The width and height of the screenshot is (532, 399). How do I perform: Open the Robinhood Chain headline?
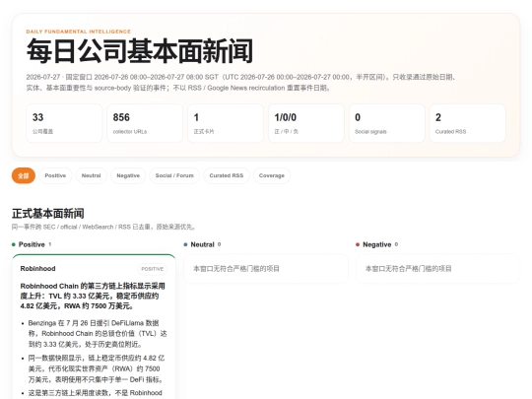click(93, 296)
